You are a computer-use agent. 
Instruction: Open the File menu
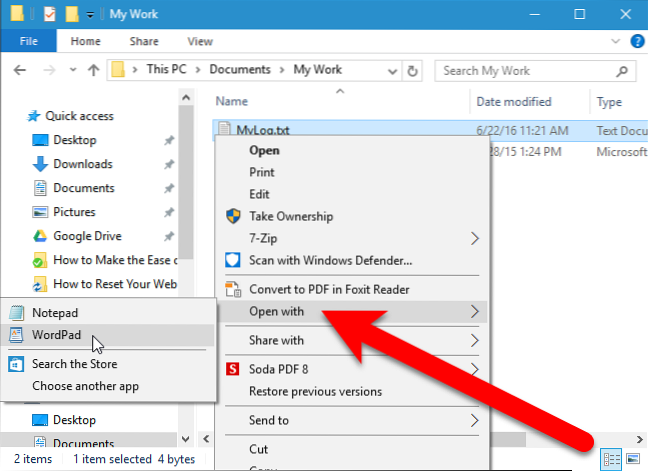[28, 41]
